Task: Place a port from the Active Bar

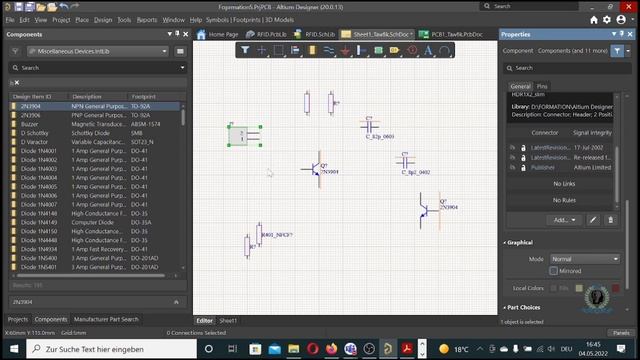Action: [x=395, y=50]
